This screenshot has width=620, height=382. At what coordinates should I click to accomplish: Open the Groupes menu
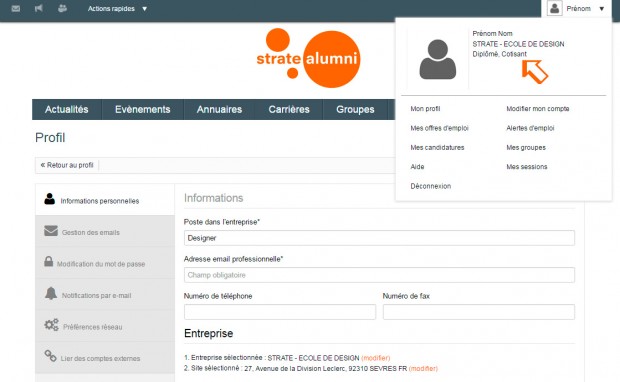tap(355, 110)
